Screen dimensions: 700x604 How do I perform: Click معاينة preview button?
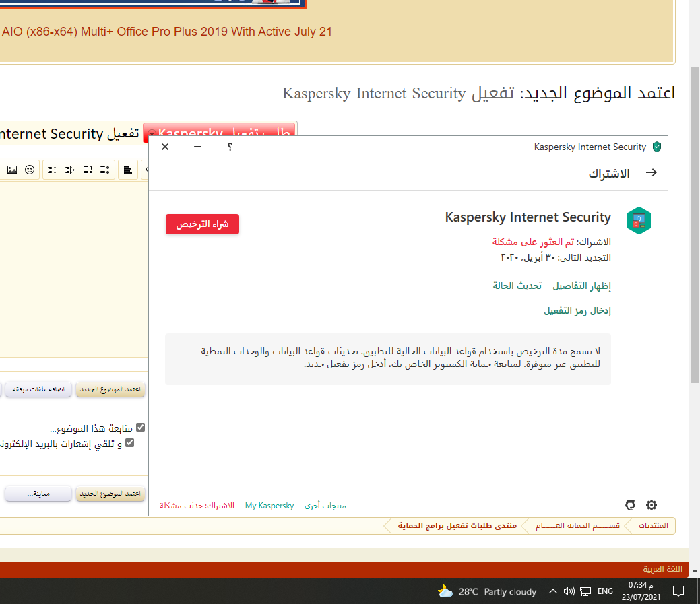(x=38, y=494)
